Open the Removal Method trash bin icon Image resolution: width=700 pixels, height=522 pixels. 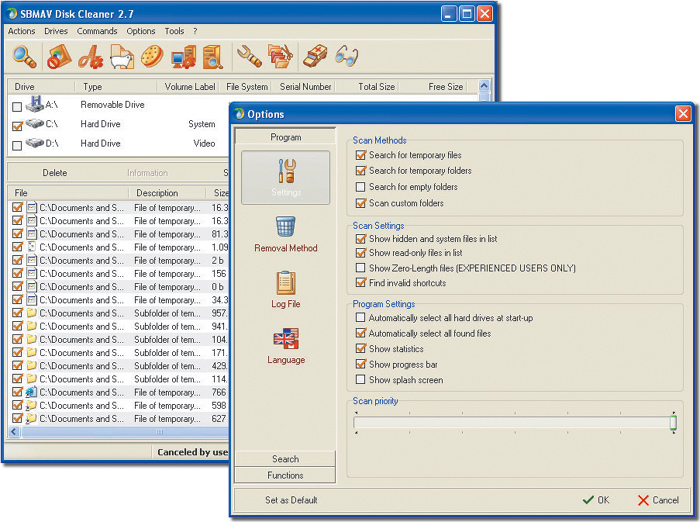286,226
